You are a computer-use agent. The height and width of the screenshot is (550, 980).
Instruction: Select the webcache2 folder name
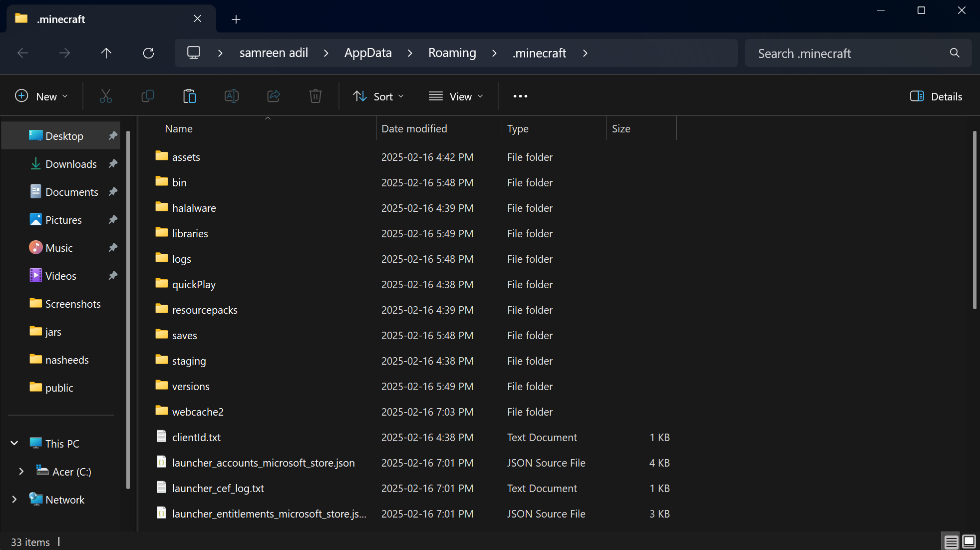198,412
